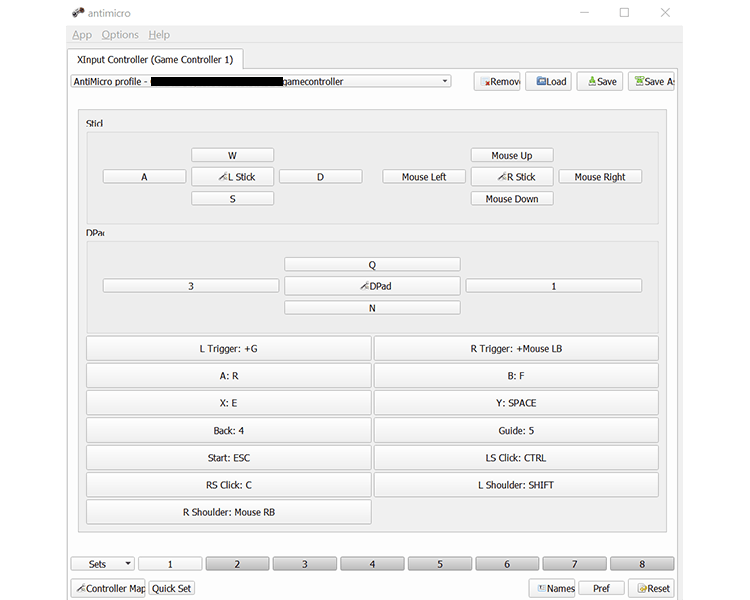Expand the Sets dropdown
Image resolution: width=750 pixels, height=600 pixels.
point(103,564)
